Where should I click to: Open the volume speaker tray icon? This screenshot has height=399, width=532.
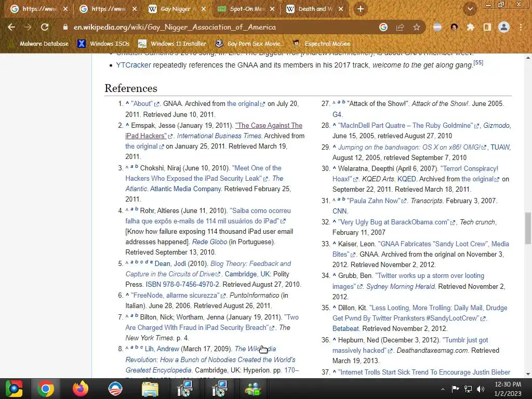(x=481, y=389)
